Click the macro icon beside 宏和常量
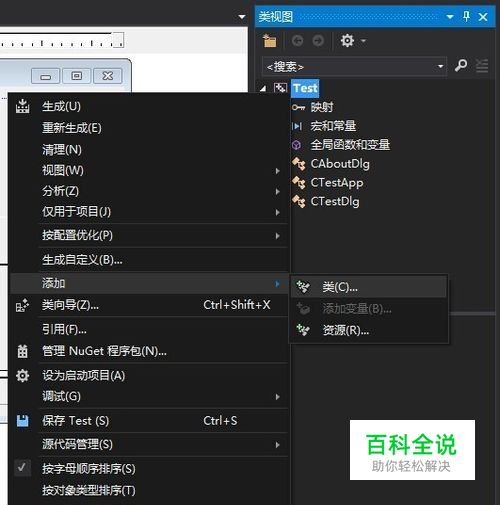Screen dimensions: 500x505 pyautogui.click(x=297, y=126)
